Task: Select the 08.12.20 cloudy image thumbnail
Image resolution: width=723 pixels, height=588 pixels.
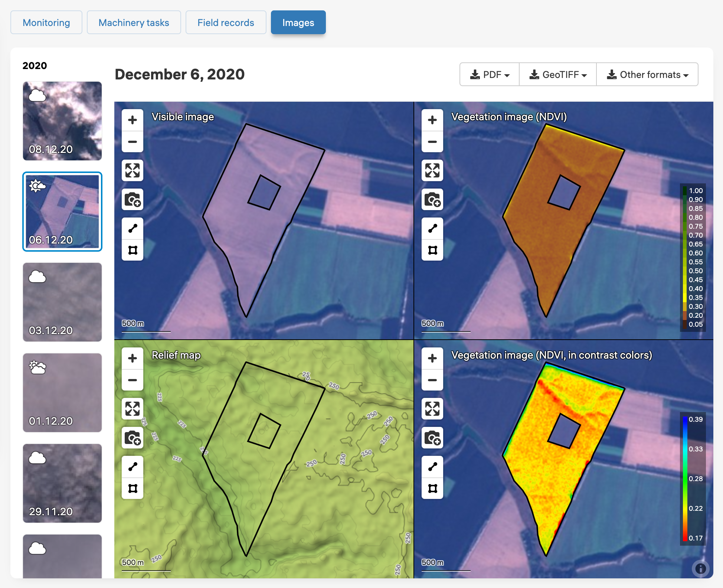Action: [x=62, y=121]
